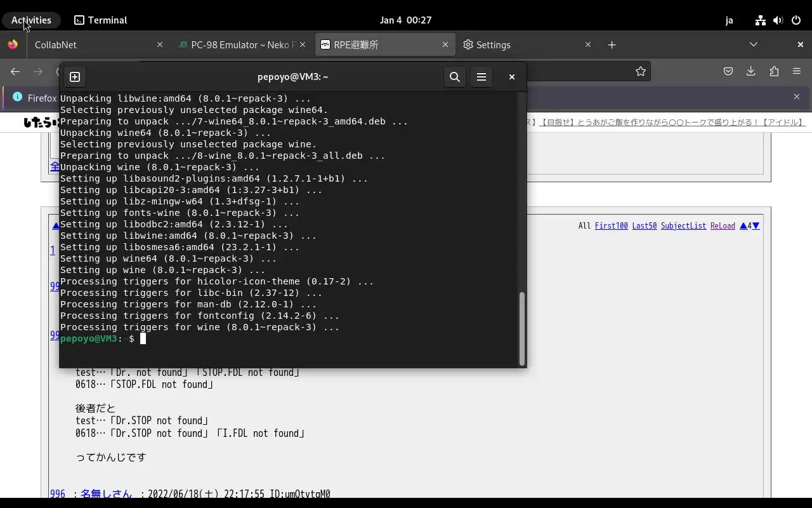
Task: Click the notification bar info icon
Action: pos(17,97)
